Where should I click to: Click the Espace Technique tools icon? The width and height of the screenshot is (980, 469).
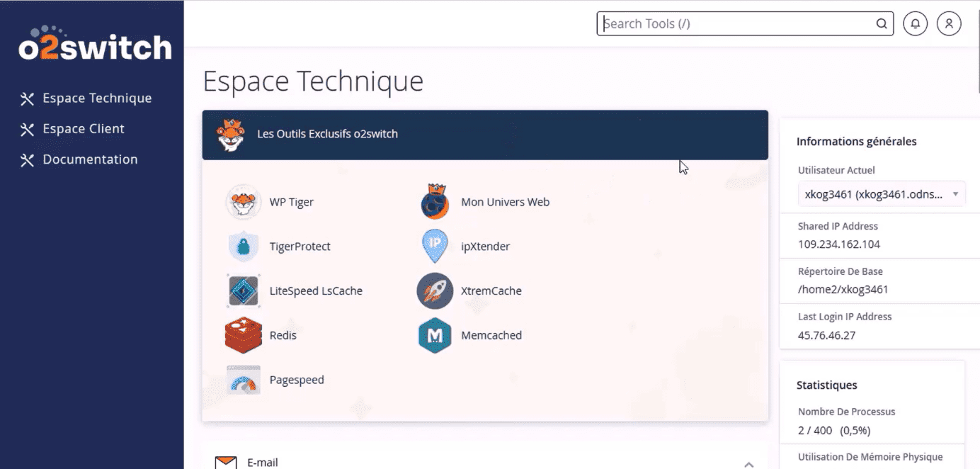pos(27,98)
